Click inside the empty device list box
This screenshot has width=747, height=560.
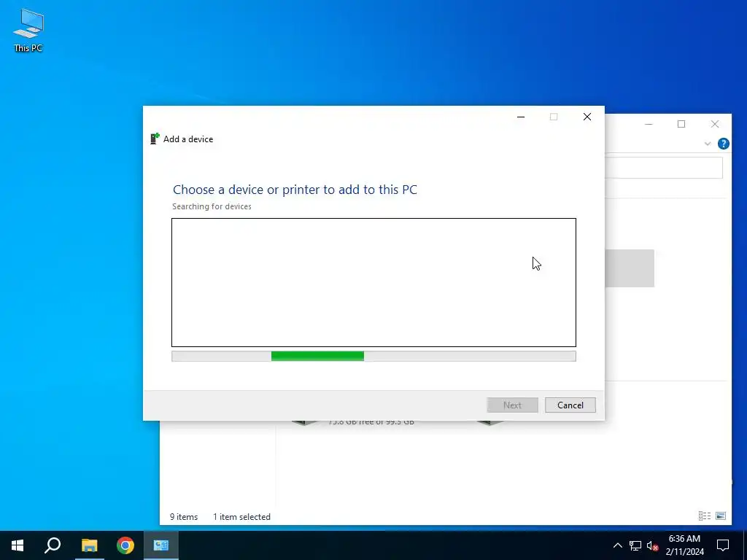pos(373,282)
